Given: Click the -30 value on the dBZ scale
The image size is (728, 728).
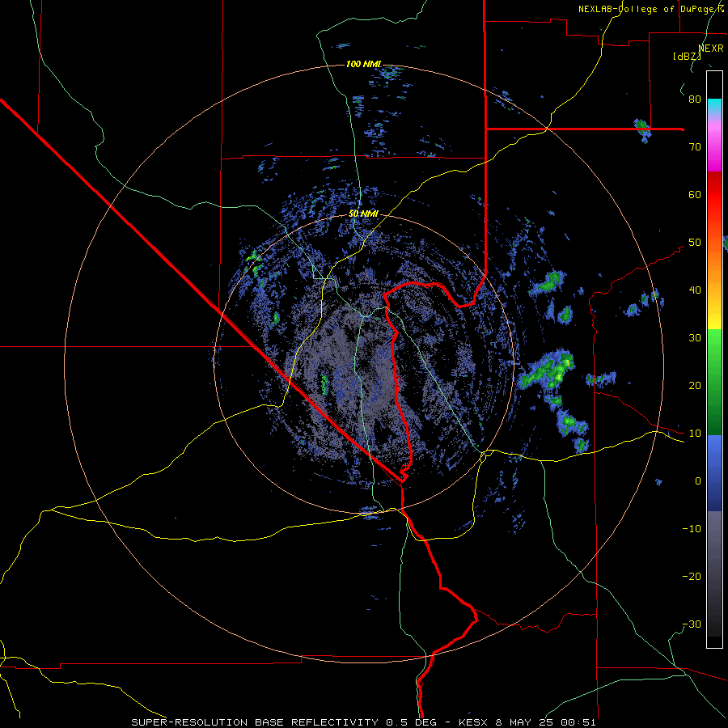Looking at the screenshot, I should 692,624.
